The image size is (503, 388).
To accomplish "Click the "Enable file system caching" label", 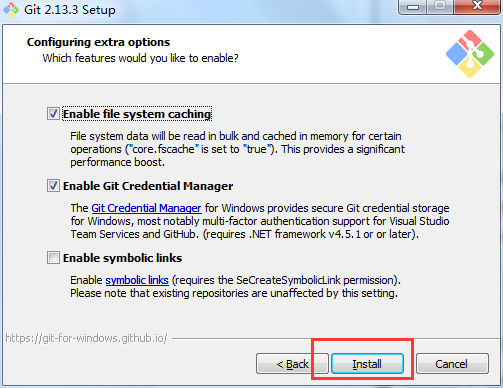I will 137,114.
